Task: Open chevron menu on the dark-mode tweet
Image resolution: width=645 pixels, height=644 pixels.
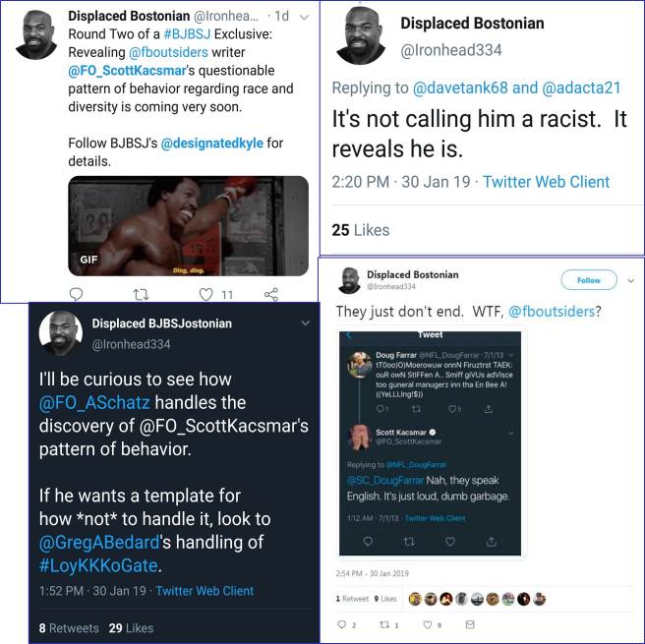Action: (305, 323)
